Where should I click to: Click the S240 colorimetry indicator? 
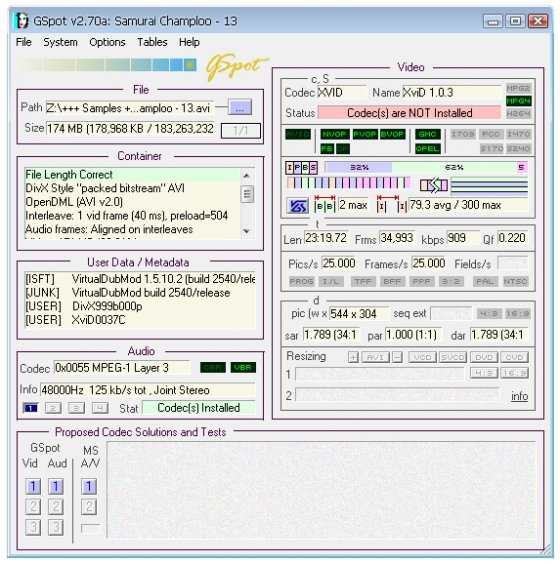518,148
